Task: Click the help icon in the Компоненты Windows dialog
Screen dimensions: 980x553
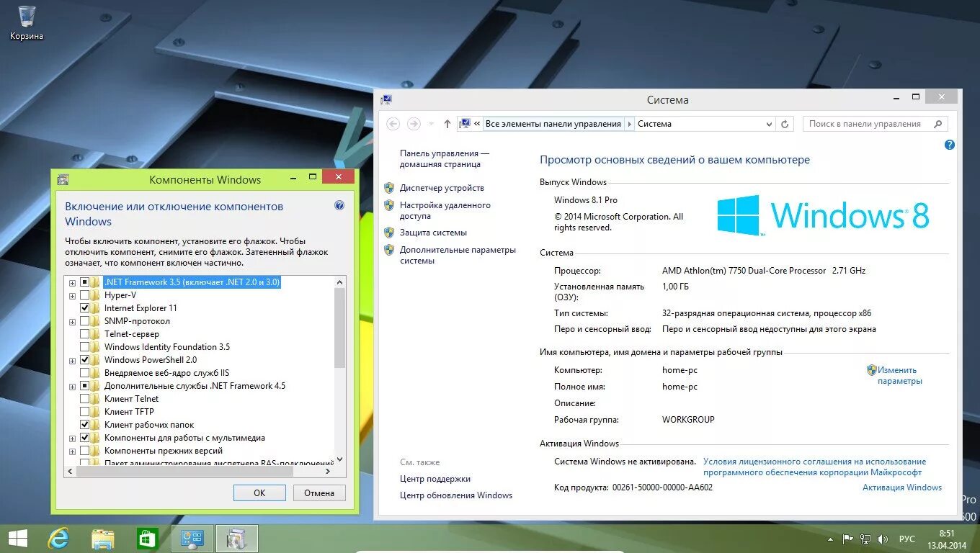Action: (339, 205)
